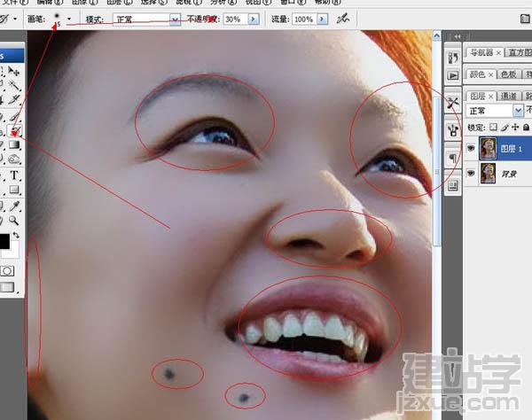This screenshot has width=532, height=420.
Task: Click the 图层 1 layer thumbnail
Action: [488, 148]
